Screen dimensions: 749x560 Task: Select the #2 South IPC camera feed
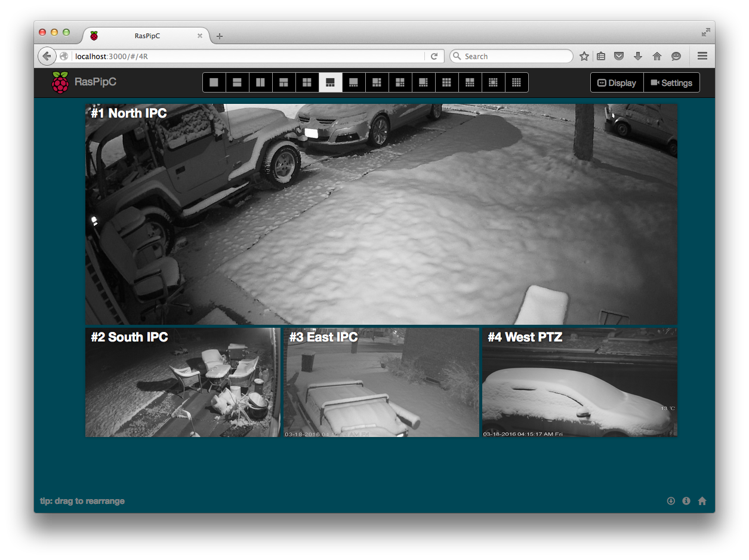183,382
